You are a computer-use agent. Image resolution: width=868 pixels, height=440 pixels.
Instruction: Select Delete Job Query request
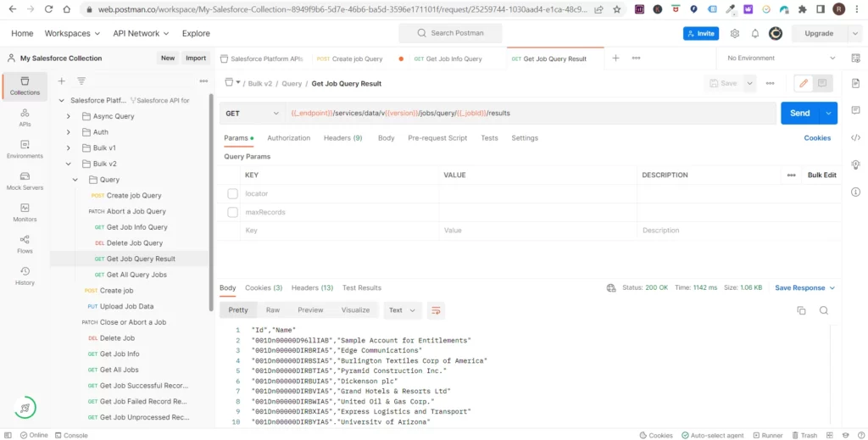coord(135,243)
